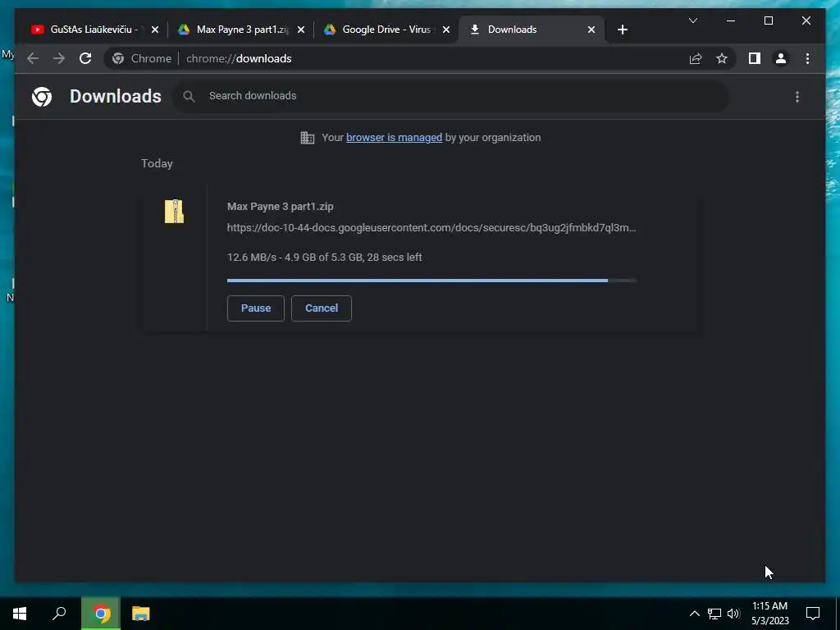This screenshot has width=840, height=630.
Task: Open network status tray icon
Action: click(x=714, y=614)
